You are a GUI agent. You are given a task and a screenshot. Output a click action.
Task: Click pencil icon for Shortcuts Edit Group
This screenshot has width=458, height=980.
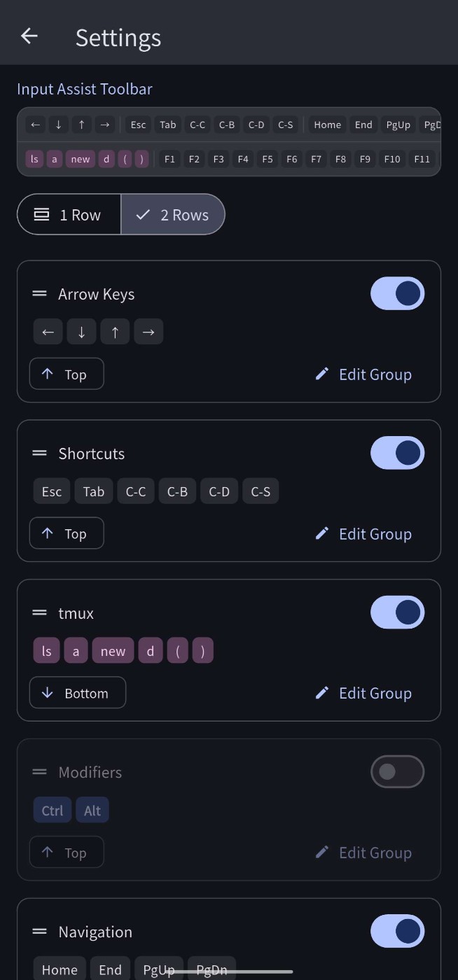click(x=322, y=533)
